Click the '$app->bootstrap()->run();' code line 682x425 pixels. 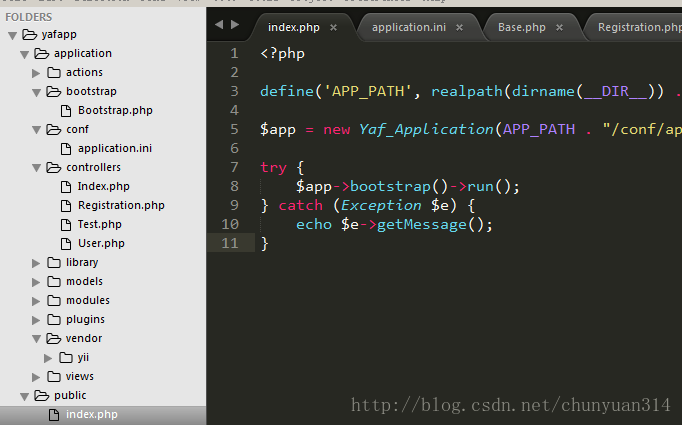point(408,187)
